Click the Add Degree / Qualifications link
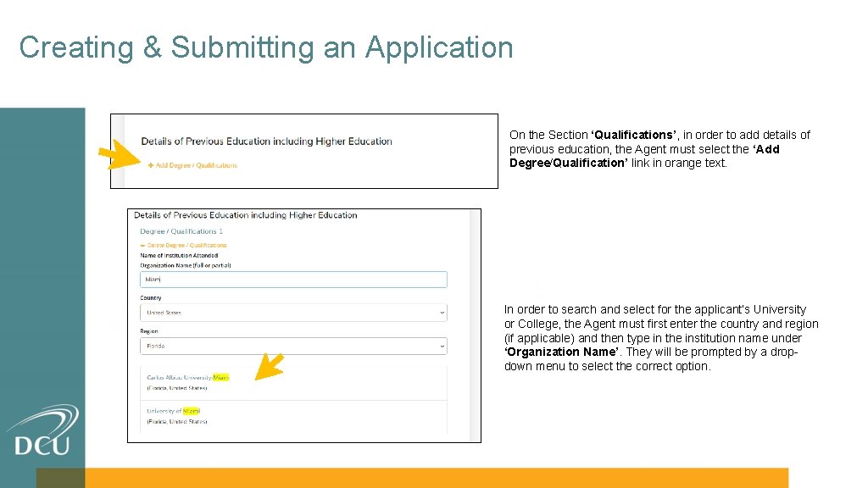This screenshot has width=868, height=488. click(192, 165)
